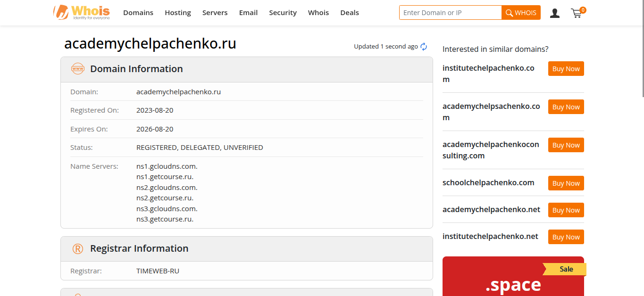The height and width of the screenshot is (296, 644).
Task: Open the user account icon
Action: tap(555, 13)
